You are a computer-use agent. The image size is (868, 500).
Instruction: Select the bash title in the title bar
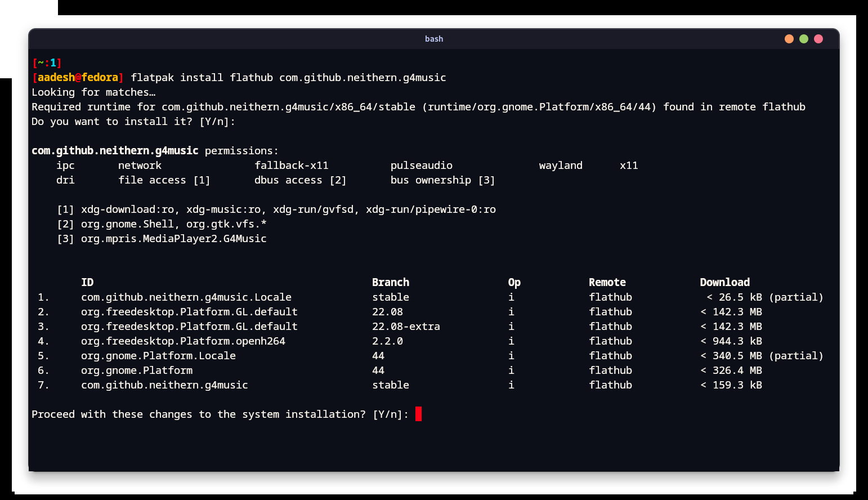(434, 39)
